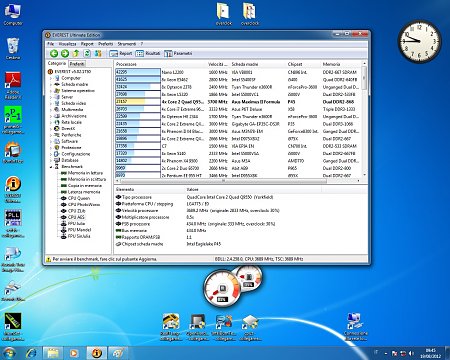Switch to the Preferiti tab in the side panel
Screen dimensions: 450x360
pyautogui.click(x=77, y=64)
